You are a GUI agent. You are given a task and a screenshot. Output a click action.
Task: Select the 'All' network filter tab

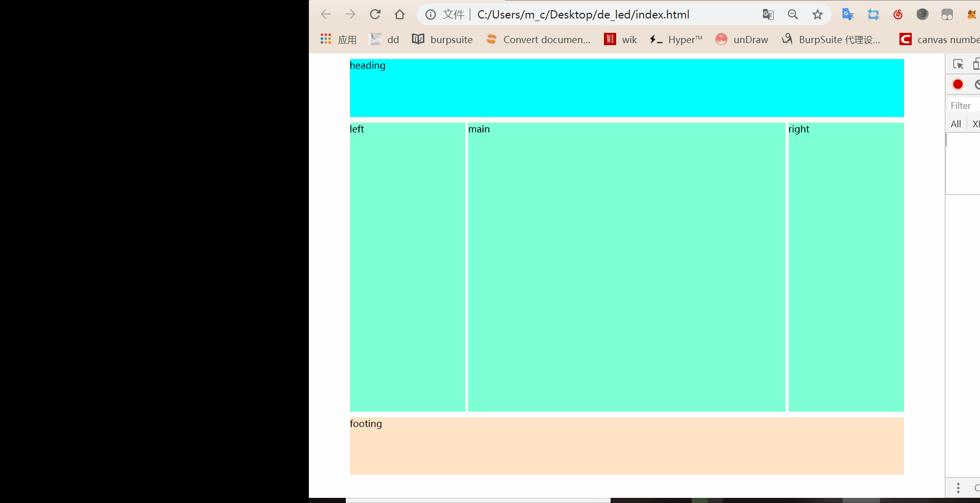coord(956,124)
